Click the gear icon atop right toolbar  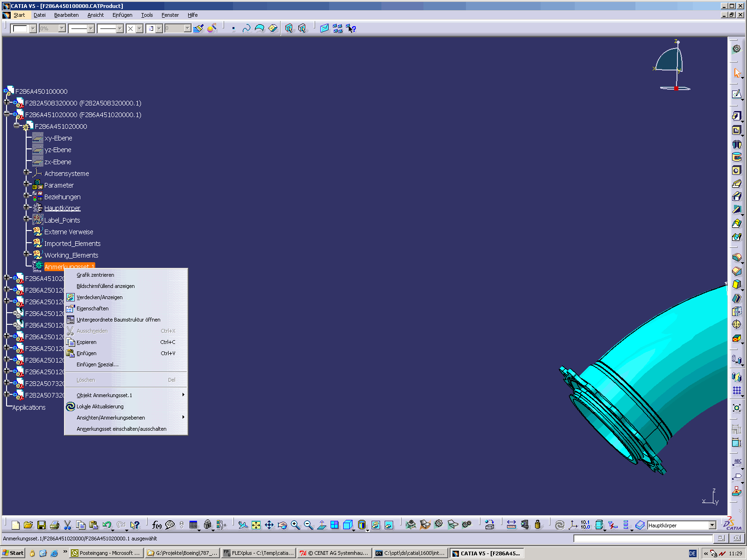point(737,49)
